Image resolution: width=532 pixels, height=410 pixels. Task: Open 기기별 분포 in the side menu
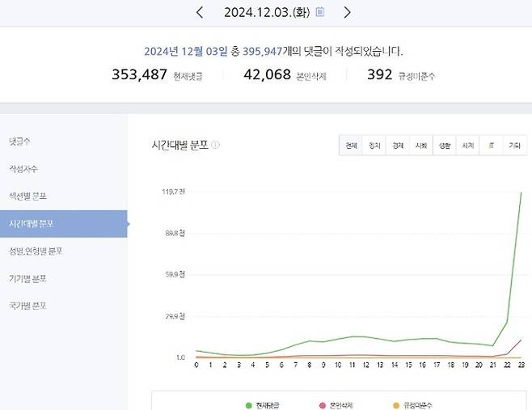coord(27,279)
